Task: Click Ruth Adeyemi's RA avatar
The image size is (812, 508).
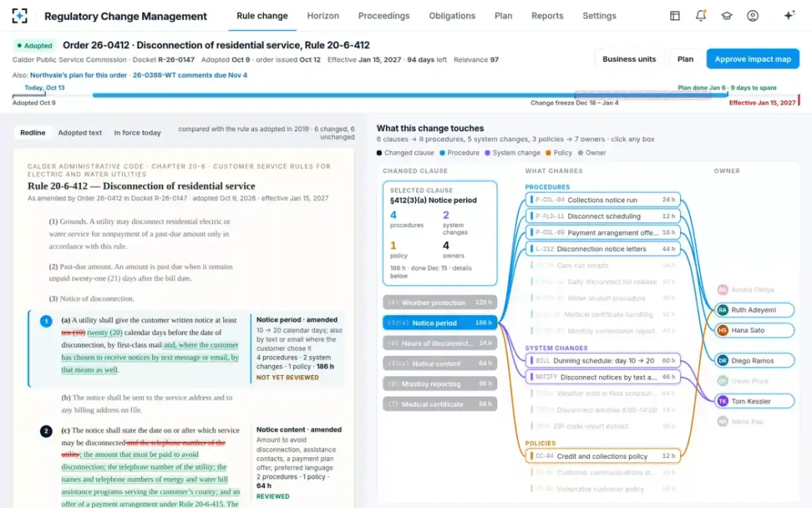Action: coord(723,310)
